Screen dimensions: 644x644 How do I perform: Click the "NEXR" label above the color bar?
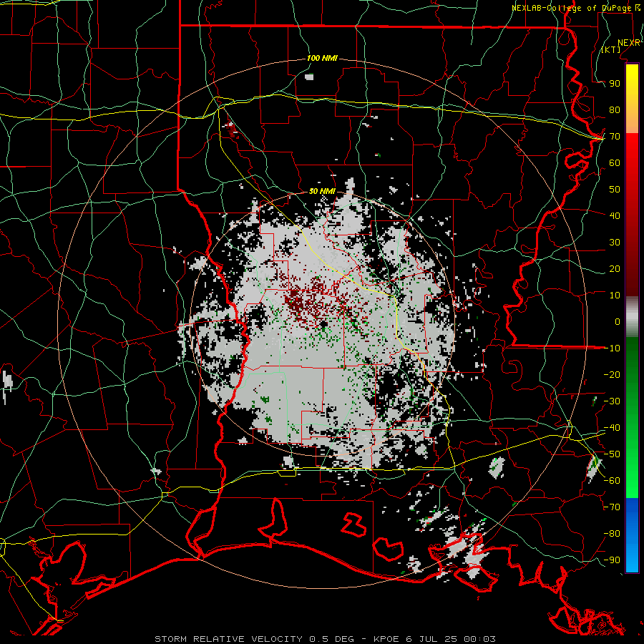[629, 43]
